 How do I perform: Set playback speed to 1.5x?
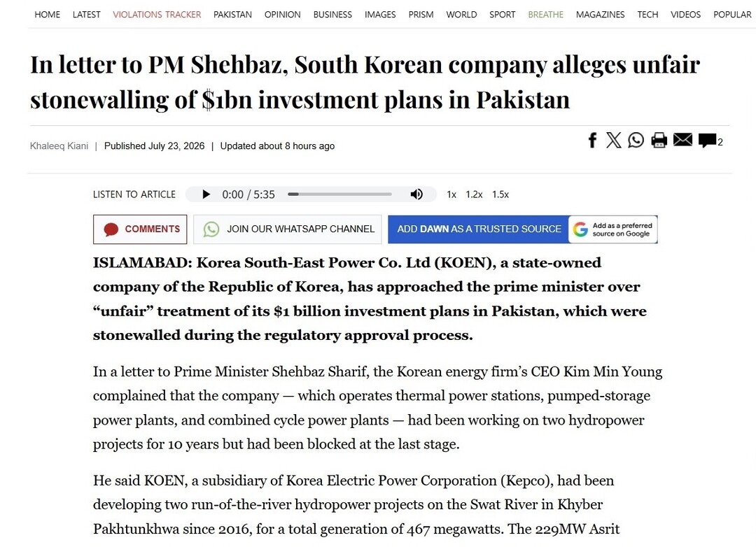click(x=500, y=194)
